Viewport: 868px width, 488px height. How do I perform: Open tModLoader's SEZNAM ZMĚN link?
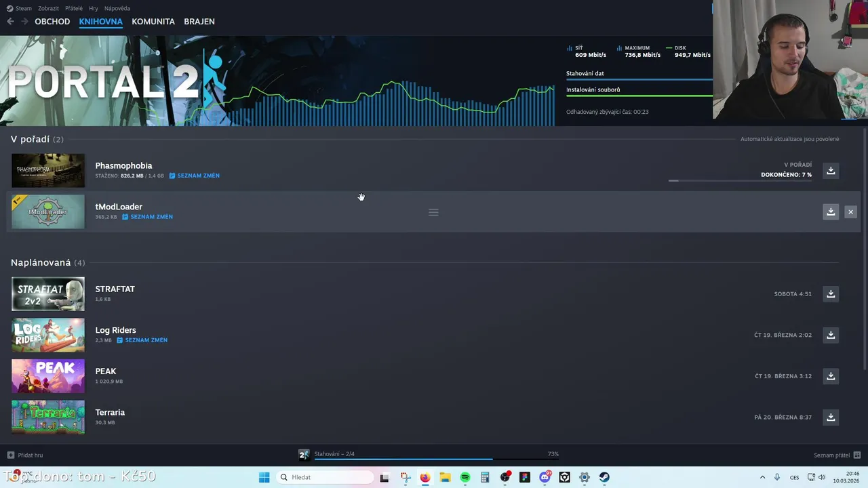pos(147,217)
